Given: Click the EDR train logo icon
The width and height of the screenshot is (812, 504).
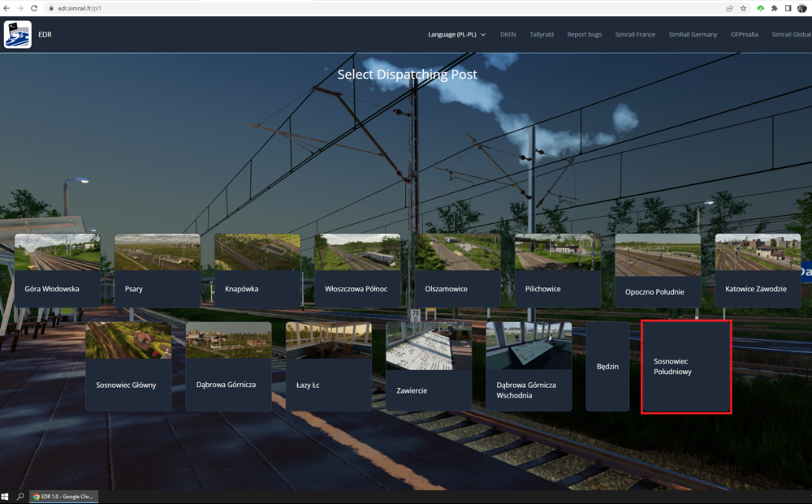Looking at the screenshot, I should click(x=17, y=35).
